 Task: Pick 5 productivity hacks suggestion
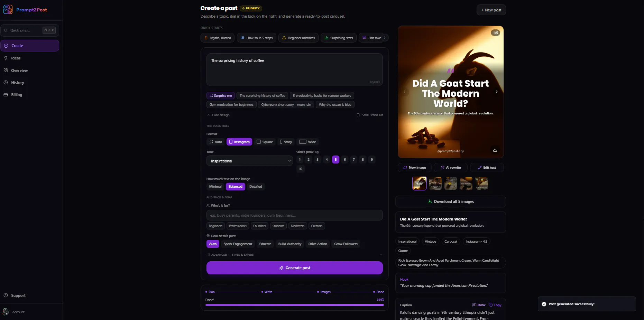[322, 96]
